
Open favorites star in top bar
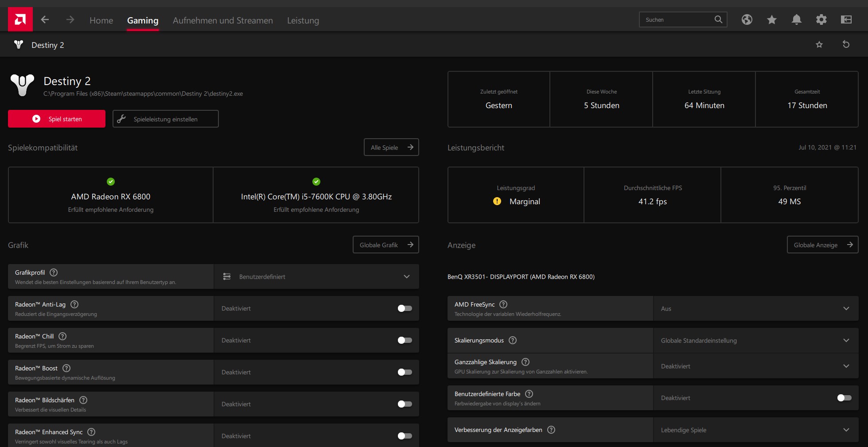coord(772,19)
